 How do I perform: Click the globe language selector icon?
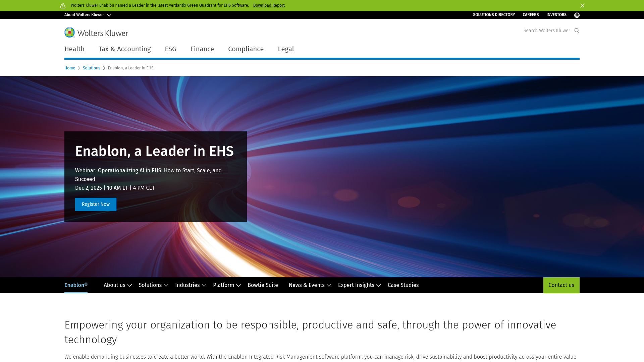(577, 15)
